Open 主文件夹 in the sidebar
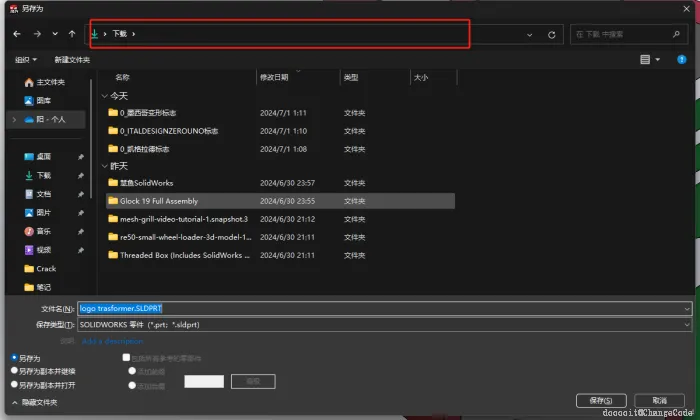Viewport: 700px width, 420px height. click(x=45, y=82)
